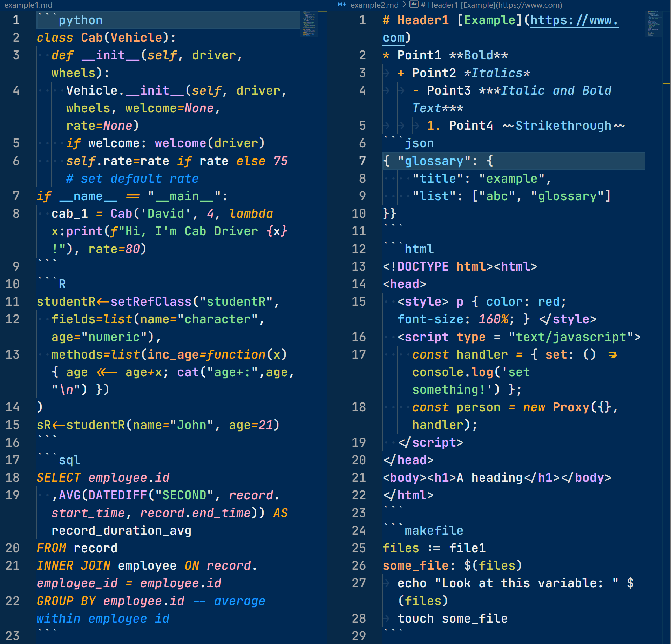
Task: Click the 'touch some_file' line
Action: [453, 618]
